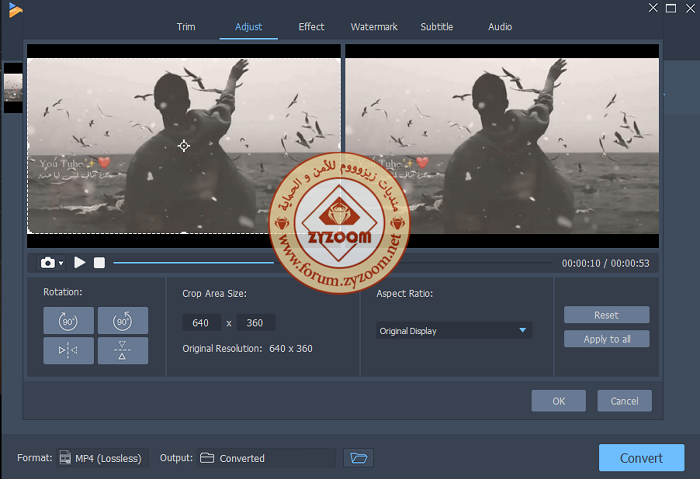Click the inner dialog close X
Image resolution: width=700 pixels, height=479 pixels.
653,8
